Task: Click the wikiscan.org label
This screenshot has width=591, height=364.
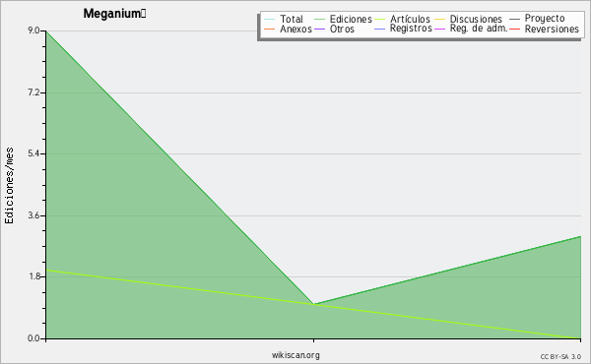Action: (x=295, y=355)
